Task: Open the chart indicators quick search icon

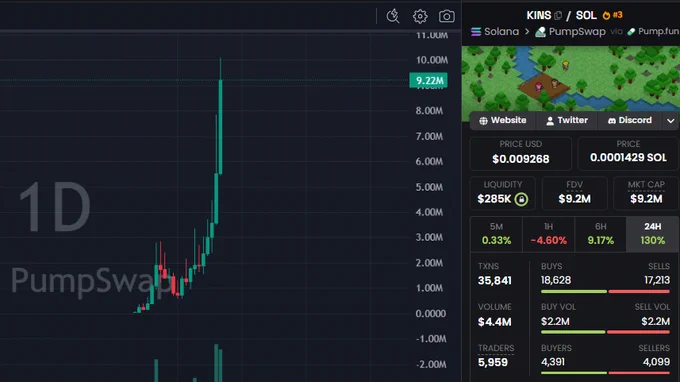Action: [x=393, y=16]
